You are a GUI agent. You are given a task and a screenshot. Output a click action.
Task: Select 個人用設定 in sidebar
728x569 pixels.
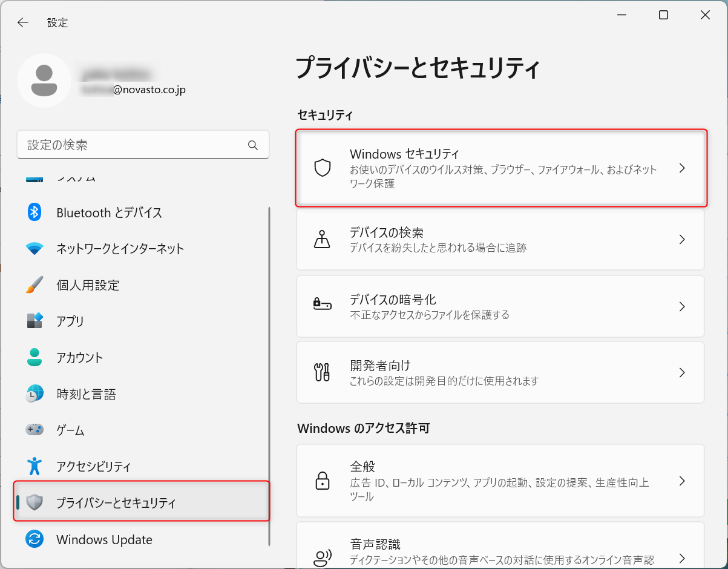click(x=142, y=285)
